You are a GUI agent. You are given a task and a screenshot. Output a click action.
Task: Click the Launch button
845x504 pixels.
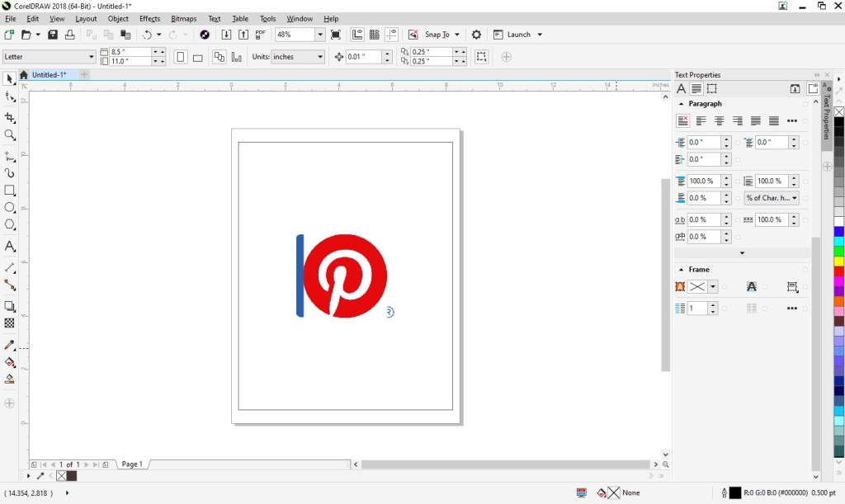(518, 35)
